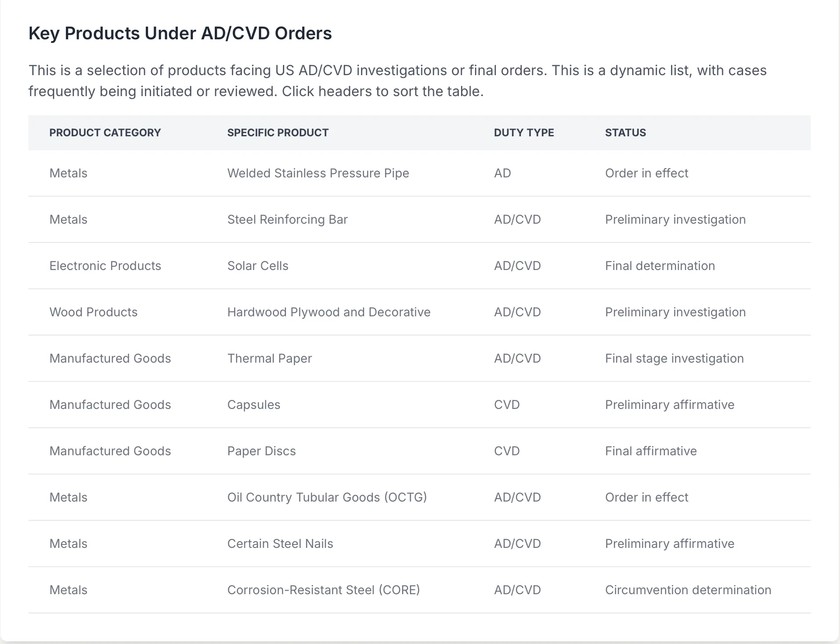Sort table by Specific Product header
Screen dimensions: 840x644
click(x=278, y=133)
